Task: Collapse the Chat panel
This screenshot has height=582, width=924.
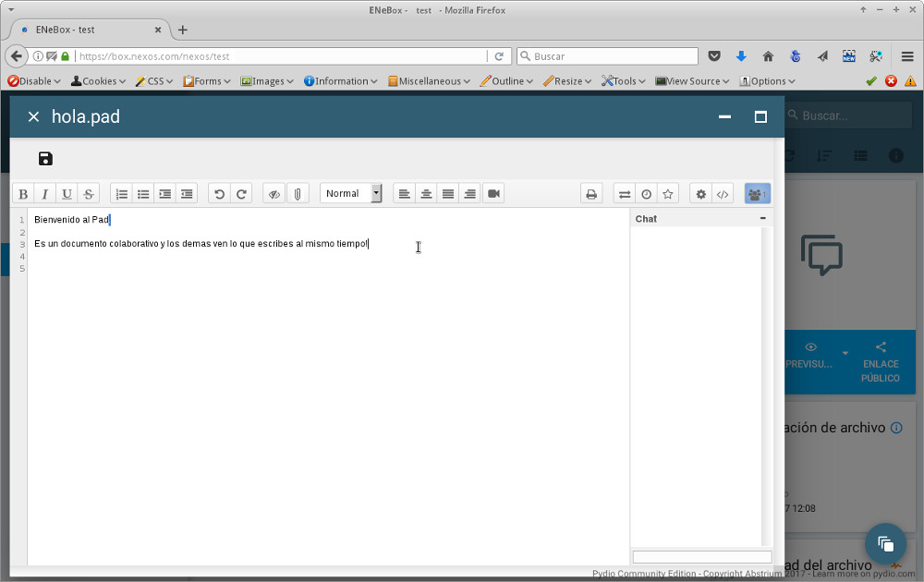Action: 762,218
